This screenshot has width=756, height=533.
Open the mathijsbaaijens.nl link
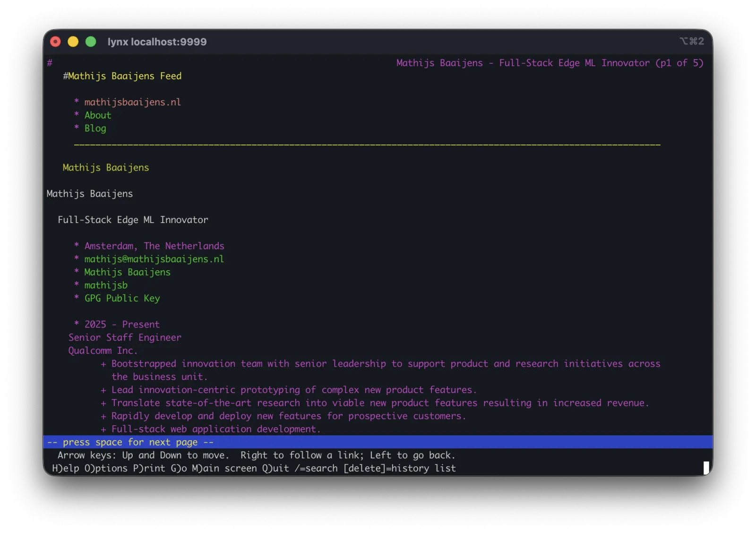tap(132, 102)
